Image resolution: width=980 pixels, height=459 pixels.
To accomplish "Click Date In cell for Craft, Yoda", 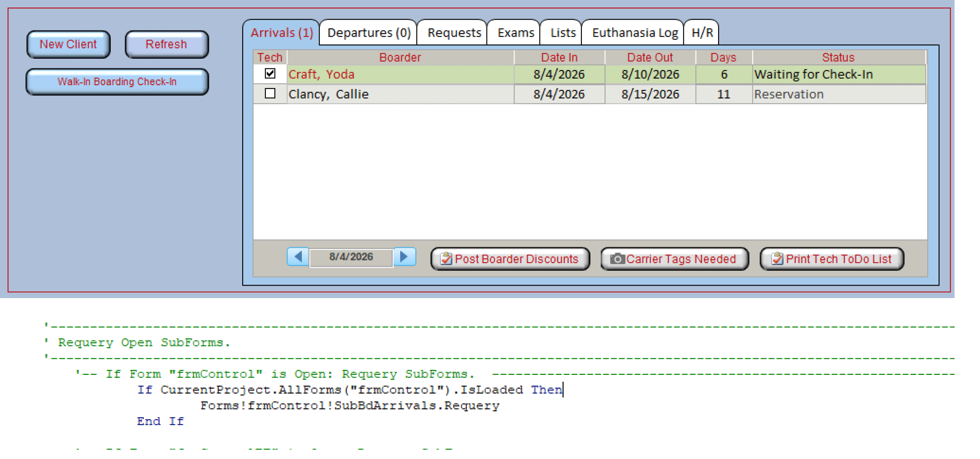I will 559,74.
